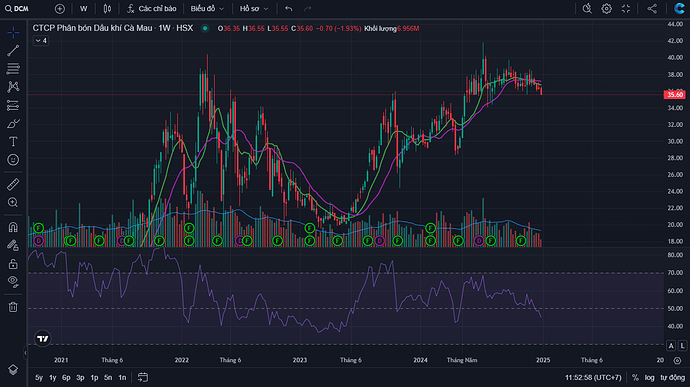Click the TradingView logo badge
Viewport: 690px width, 387px height.
point(43,339)
